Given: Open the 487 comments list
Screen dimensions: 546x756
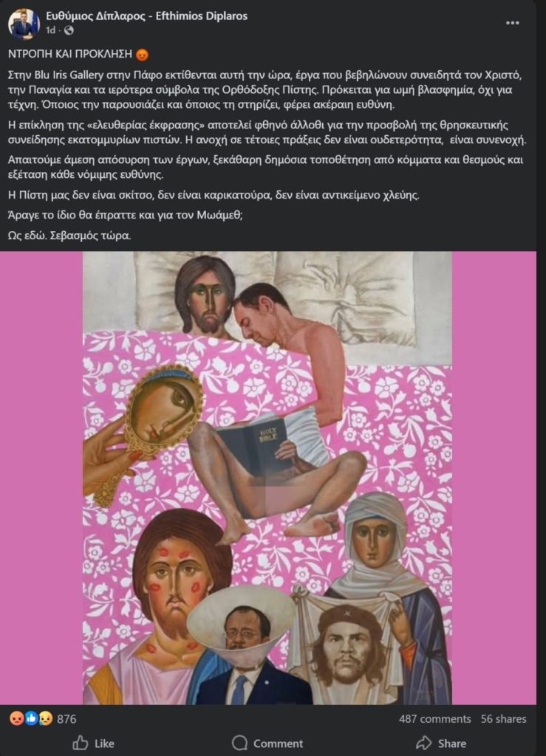Looking at the screenshot, I should click(x=434, y=719).
